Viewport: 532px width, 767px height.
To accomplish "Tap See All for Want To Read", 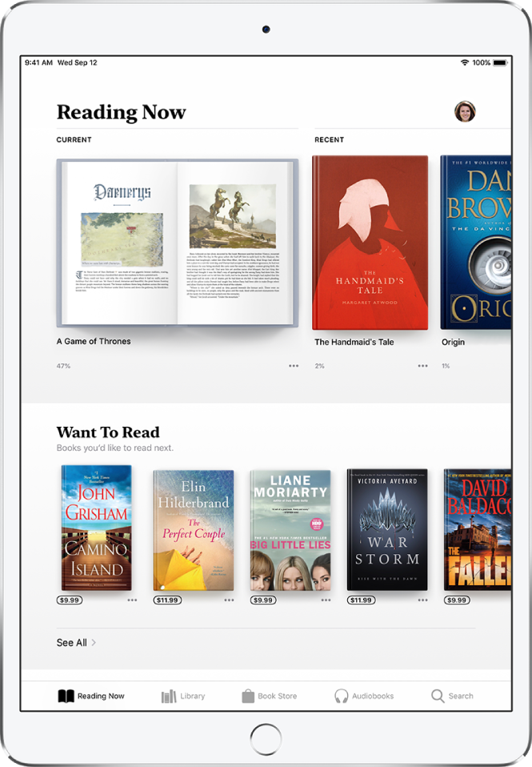I will click(76, 642).
